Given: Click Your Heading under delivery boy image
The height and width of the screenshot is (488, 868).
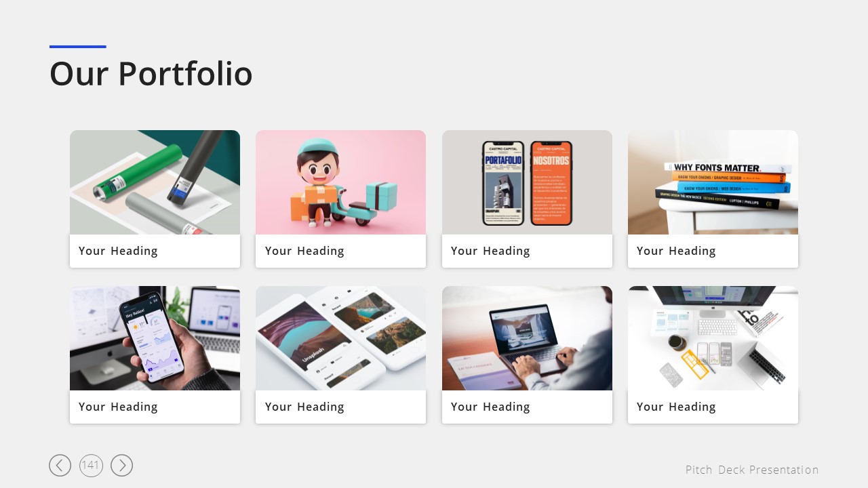Looking at the screenshot, I should pyautogui.click(x=304, y=251).
